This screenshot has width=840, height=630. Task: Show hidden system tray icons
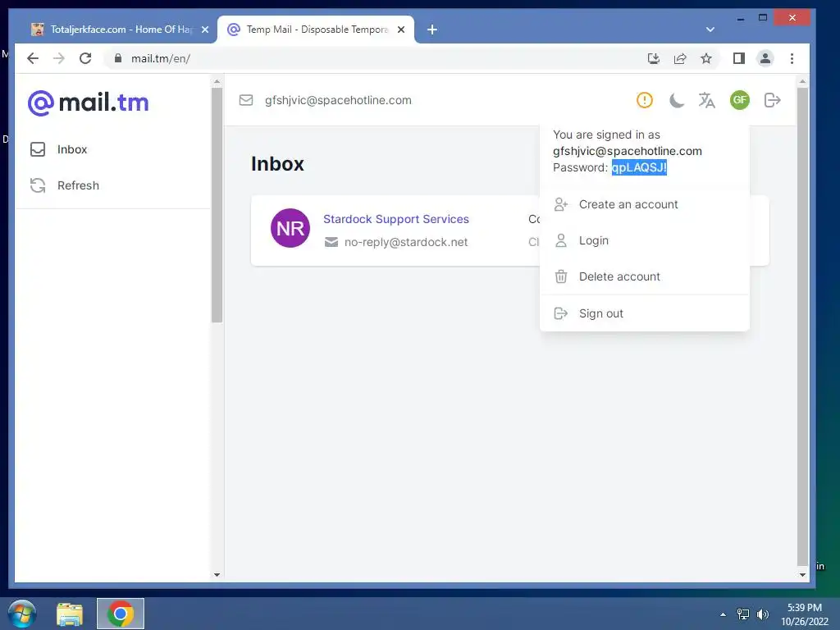click(x=723, y=614)
